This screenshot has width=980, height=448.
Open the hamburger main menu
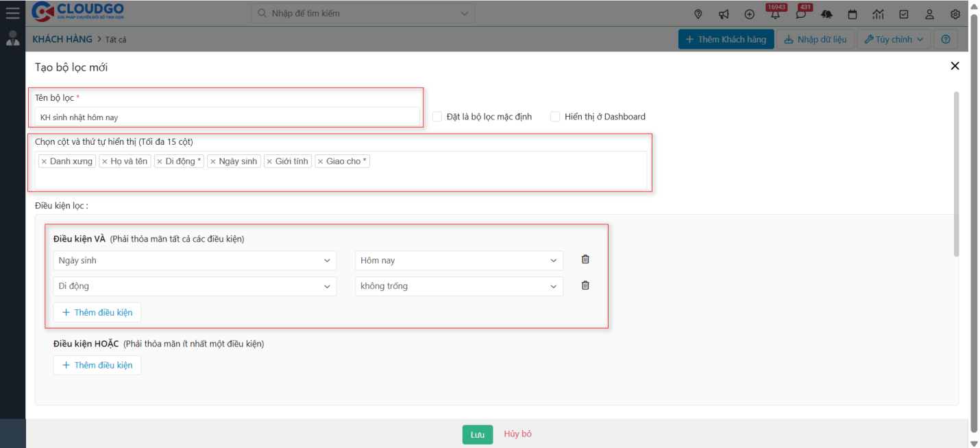click(x=12, y=12)
